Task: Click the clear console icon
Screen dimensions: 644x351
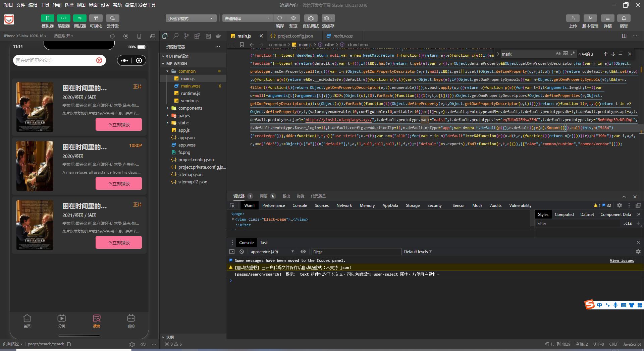Action: tap(241, 252)
